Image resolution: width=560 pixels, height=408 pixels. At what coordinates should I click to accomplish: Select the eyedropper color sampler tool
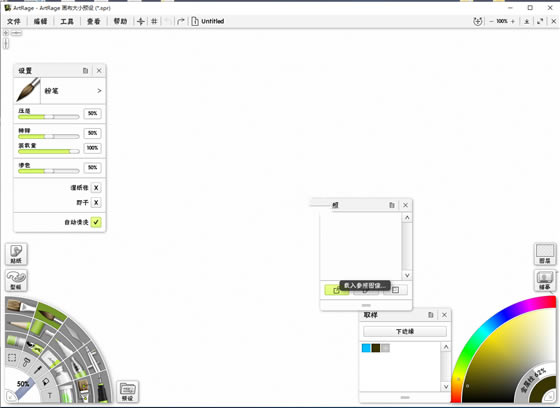[x=38, y=369]
